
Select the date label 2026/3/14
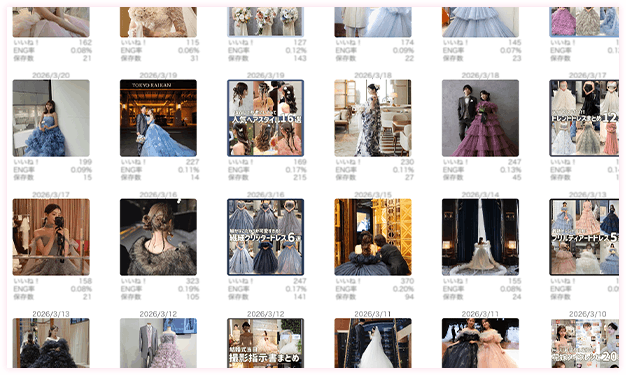pyautogui.click(x=480, y=195)
